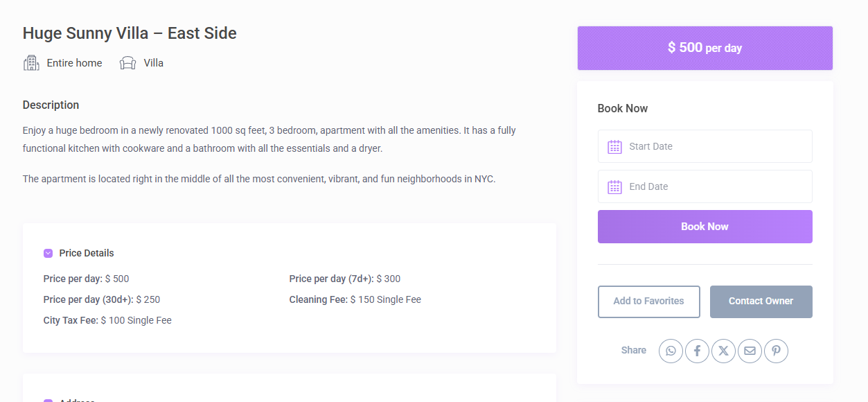Click the building icon next to Entire home
The height and width of the screenshot is (402, 868).
31,63
